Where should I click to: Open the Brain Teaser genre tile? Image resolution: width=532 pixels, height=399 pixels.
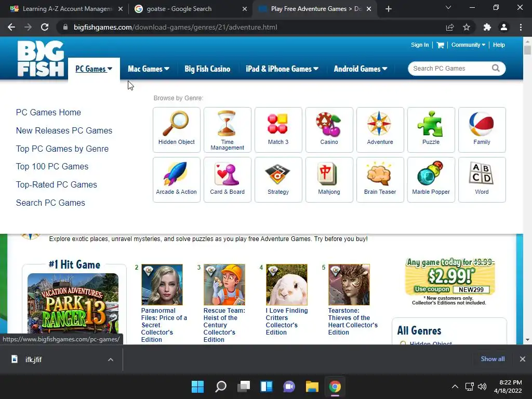[x=380, y=179]
